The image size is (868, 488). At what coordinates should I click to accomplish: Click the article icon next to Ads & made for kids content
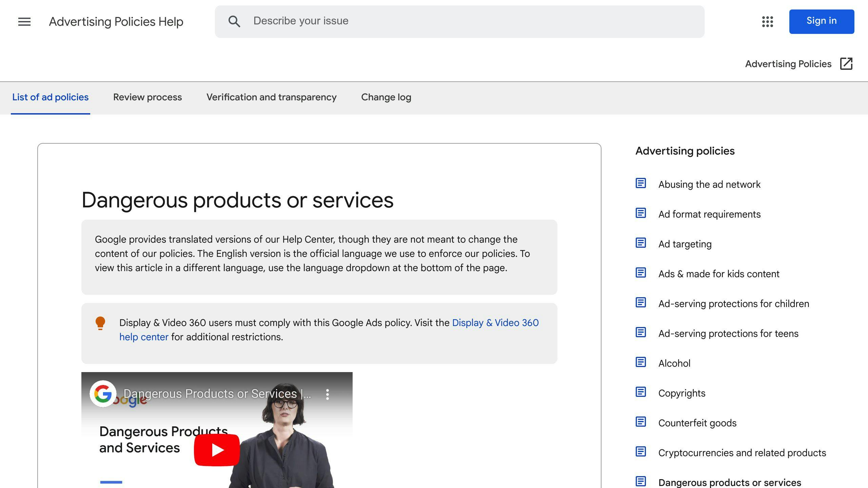[640, 273]
